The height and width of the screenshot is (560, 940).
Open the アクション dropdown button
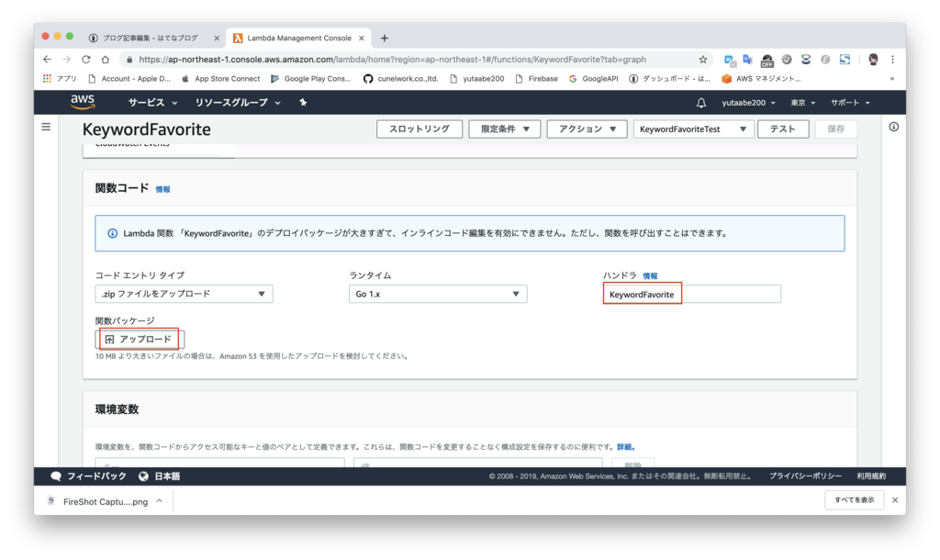point(587,129)
